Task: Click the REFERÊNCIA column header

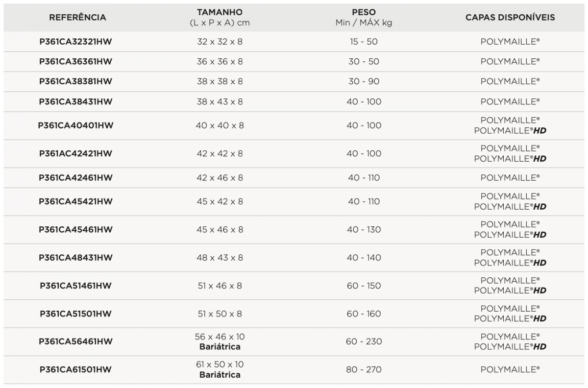Action: pos(77,18)
